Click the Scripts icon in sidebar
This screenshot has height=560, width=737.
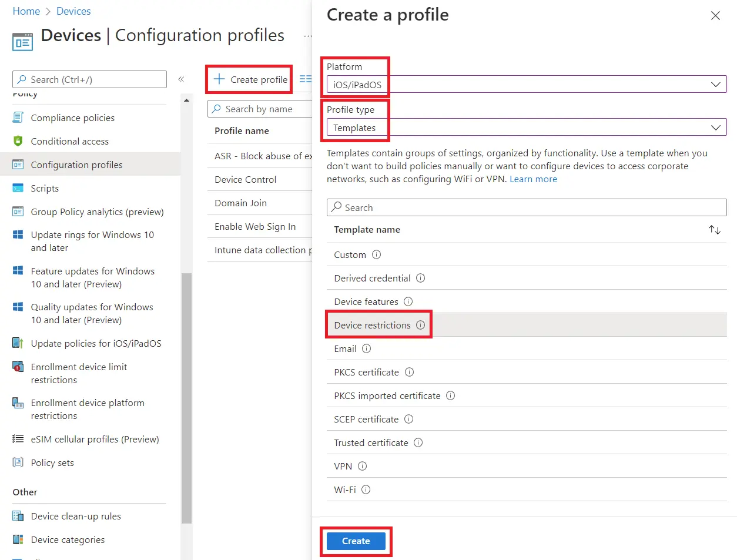pos(18,188)
